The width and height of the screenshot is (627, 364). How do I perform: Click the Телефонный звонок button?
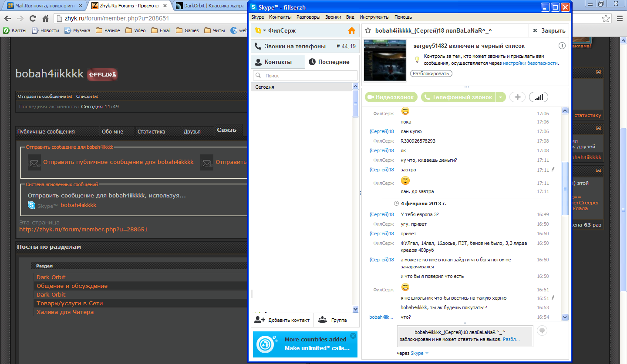pyautogui.click(x=458, y=97)
